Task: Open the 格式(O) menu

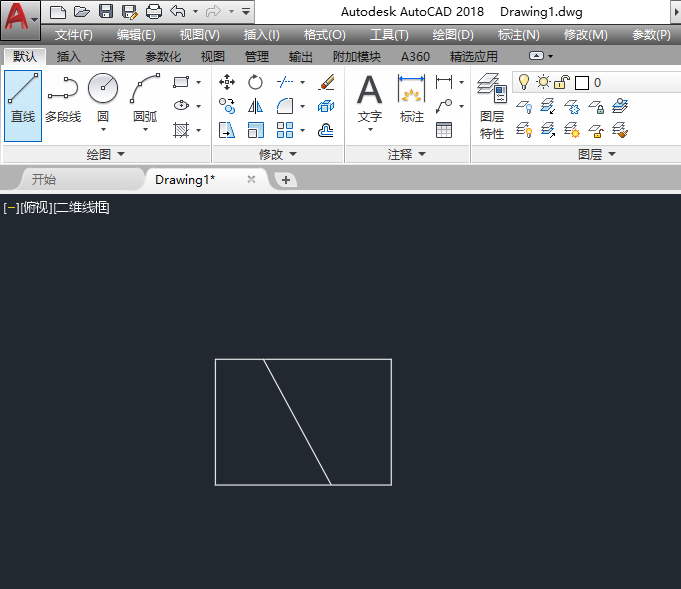Action: tap(324, 35)
